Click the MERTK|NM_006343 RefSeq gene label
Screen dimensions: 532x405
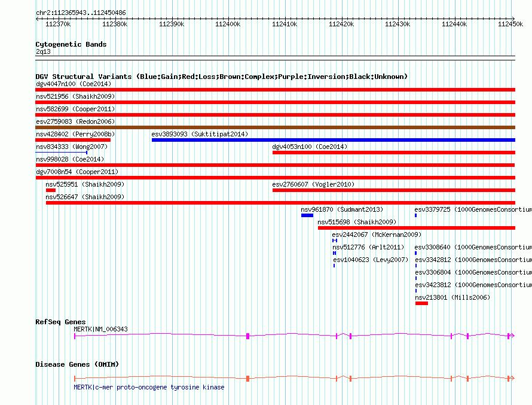click(x=100, y=329)
